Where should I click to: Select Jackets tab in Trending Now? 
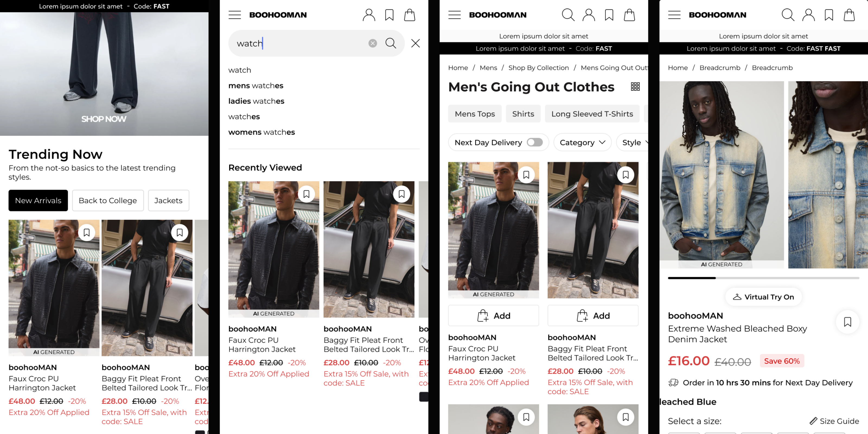pos(168,200)
